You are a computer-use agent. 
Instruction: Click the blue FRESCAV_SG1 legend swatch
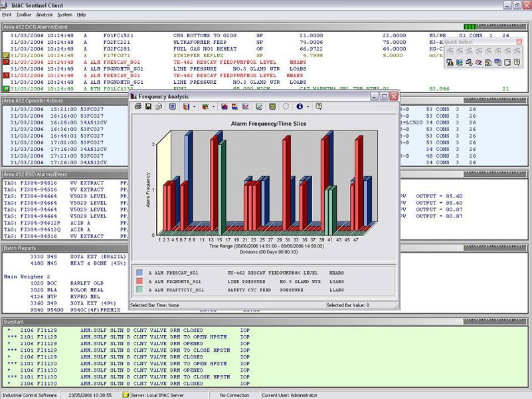coord(139,272)
